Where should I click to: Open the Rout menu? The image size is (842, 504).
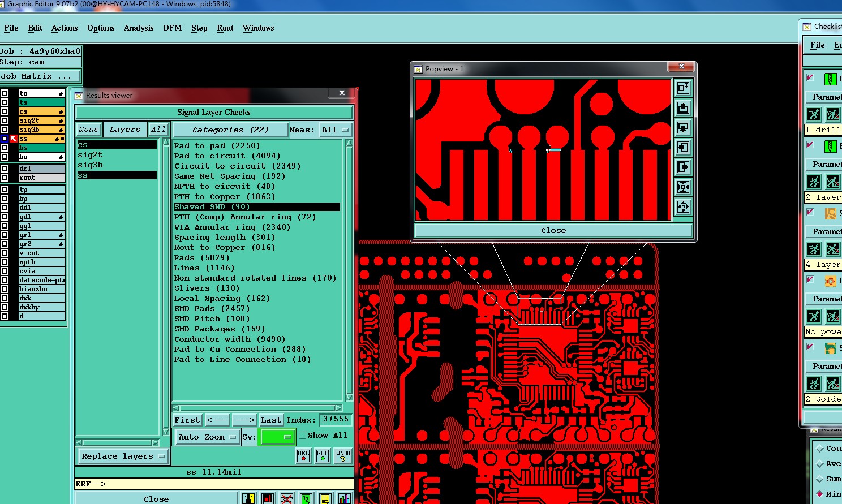pos(225,28)
